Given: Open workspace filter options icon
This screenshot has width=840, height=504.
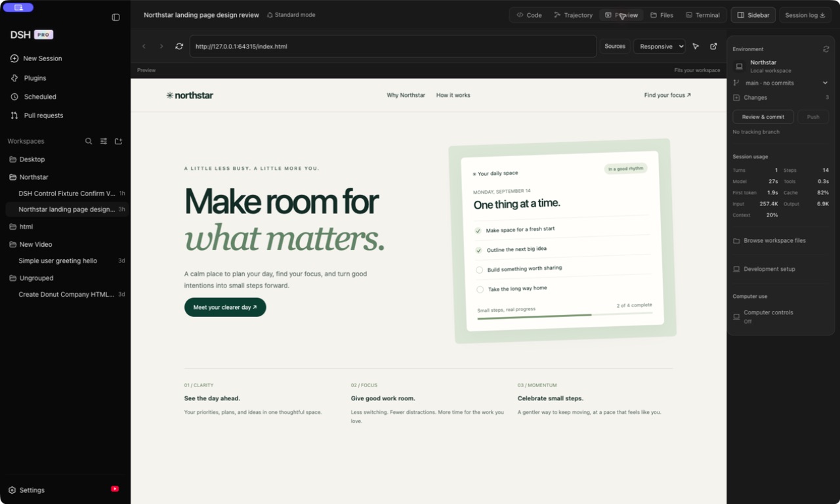Looking at the screenshot, I should coord(104,141).
